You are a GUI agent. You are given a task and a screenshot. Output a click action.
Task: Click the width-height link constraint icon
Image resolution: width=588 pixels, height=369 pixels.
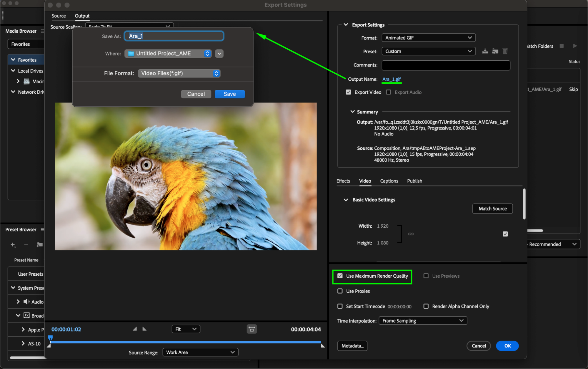(411, 234)
